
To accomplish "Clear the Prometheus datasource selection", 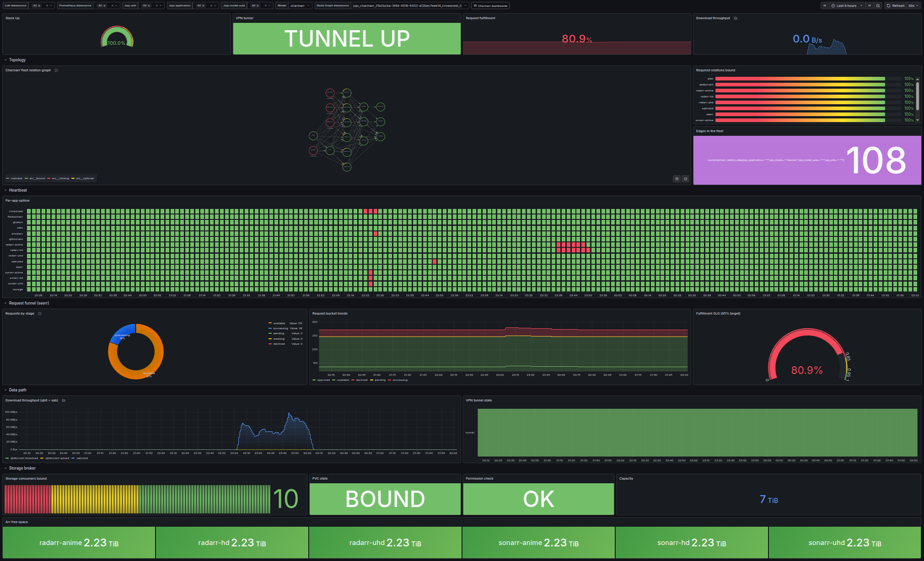I will click(112, 5).
